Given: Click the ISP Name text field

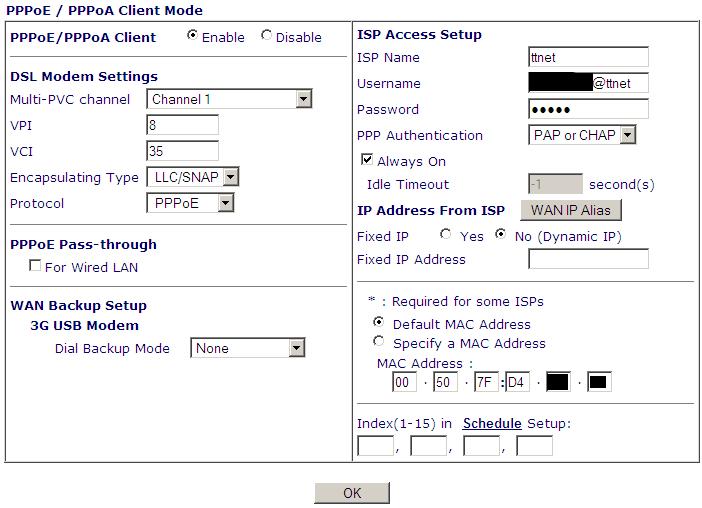Looking at the screenshot, I should (588, 57).
